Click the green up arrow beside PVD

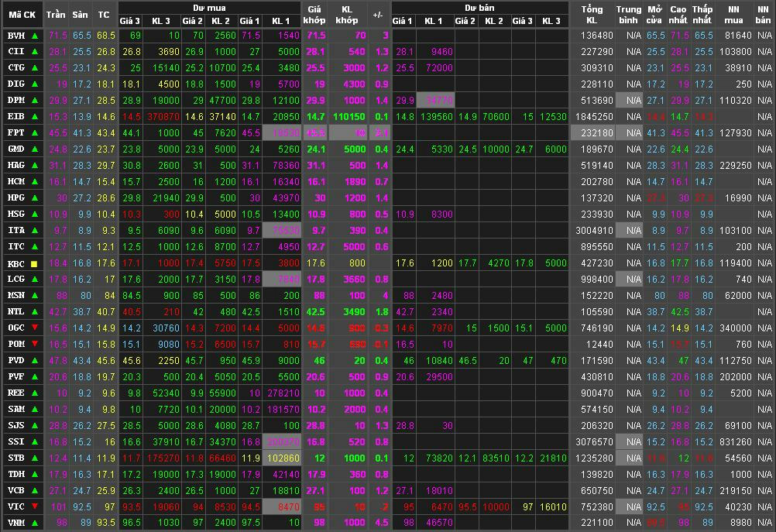[x=35, y=360]
